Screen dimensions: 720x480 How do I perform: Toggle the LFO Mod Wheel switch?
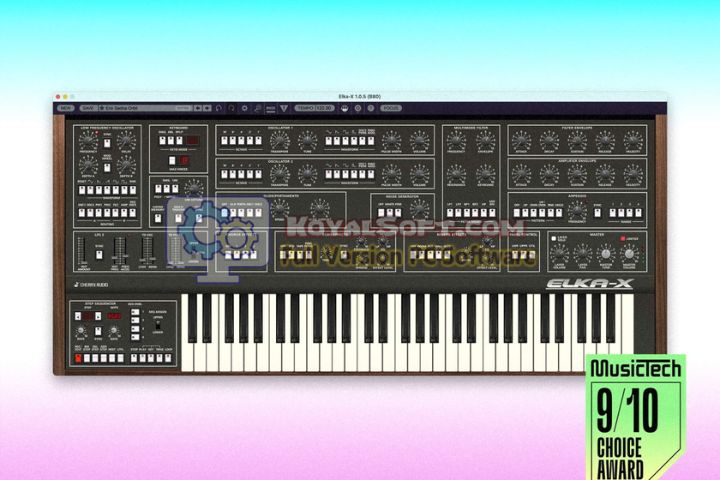[107, 168]
